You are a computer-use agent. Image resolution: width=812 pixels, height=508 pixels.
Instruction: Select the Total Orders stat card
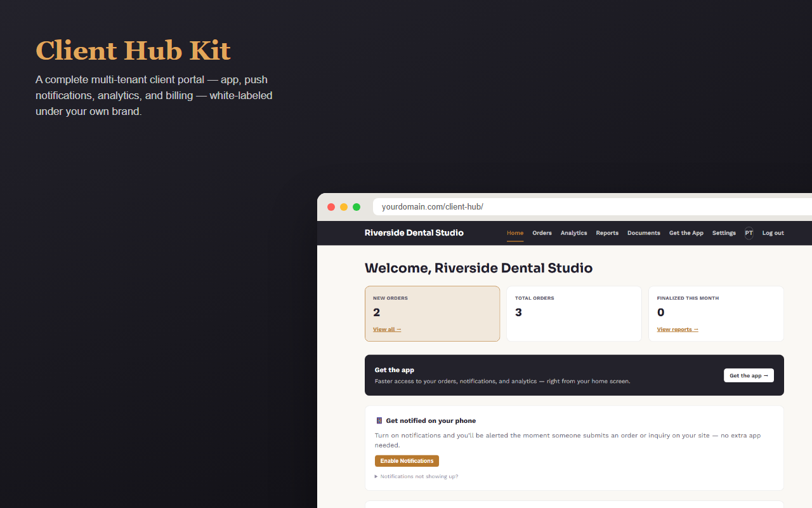pyautogui.click(x=574, y=314)
